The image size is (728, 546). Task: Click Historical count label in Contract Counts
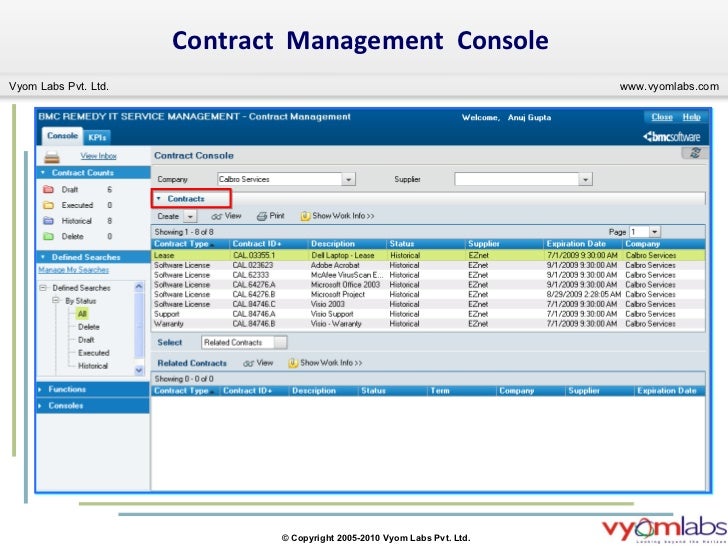point(77,221)
